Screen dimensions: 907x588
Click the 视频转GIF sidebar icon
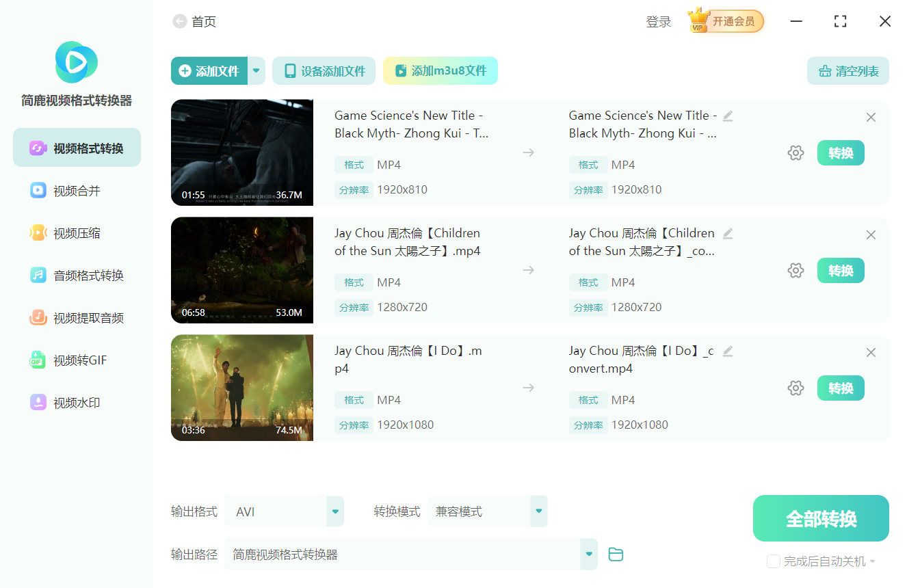[x=38, y=360]
